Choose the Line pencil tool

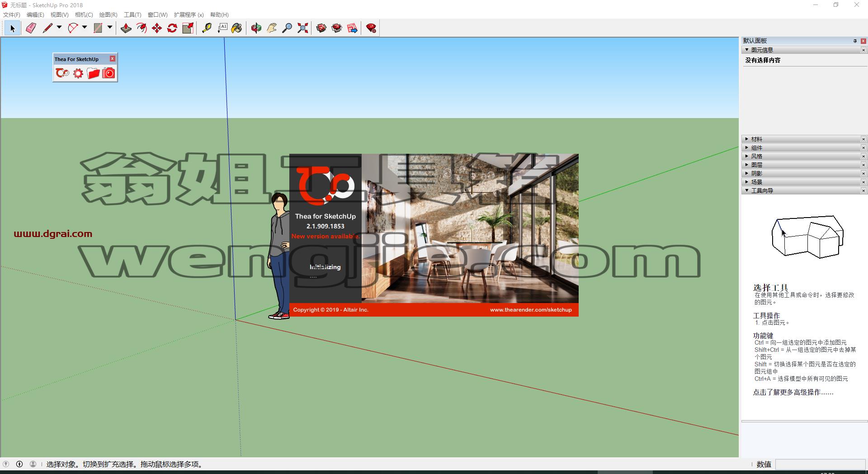[47, 28]
